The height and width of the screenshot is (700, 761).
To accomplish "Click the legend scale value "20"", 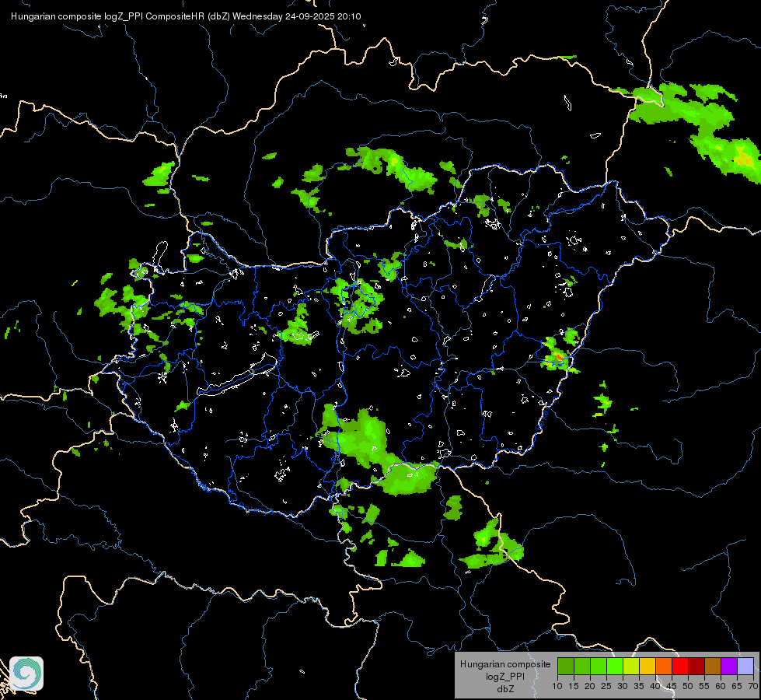I will [590, 687].
